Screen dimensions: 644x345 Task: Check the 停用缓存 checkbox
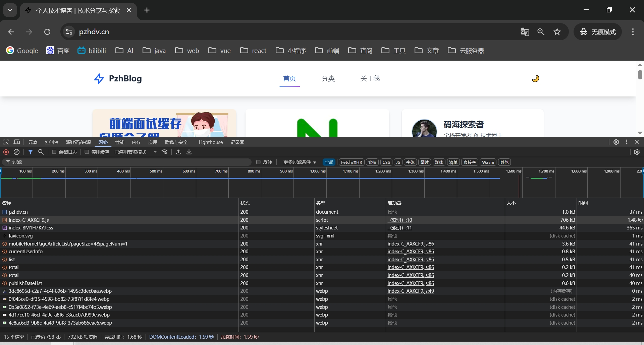click(x=87, y=152)
